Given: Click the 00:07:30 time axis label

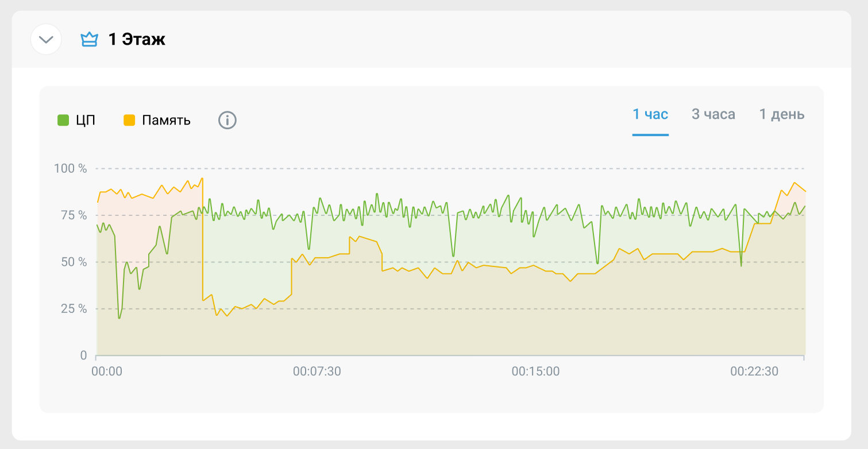Looking at the screenshot, I should (317, 371).
